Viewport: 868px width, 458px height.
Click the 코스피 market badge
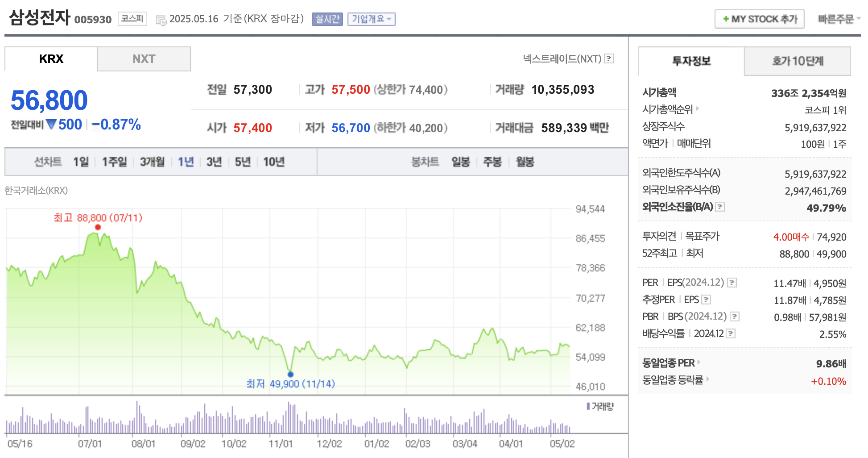pyautogui.click(x=132, y=19)
